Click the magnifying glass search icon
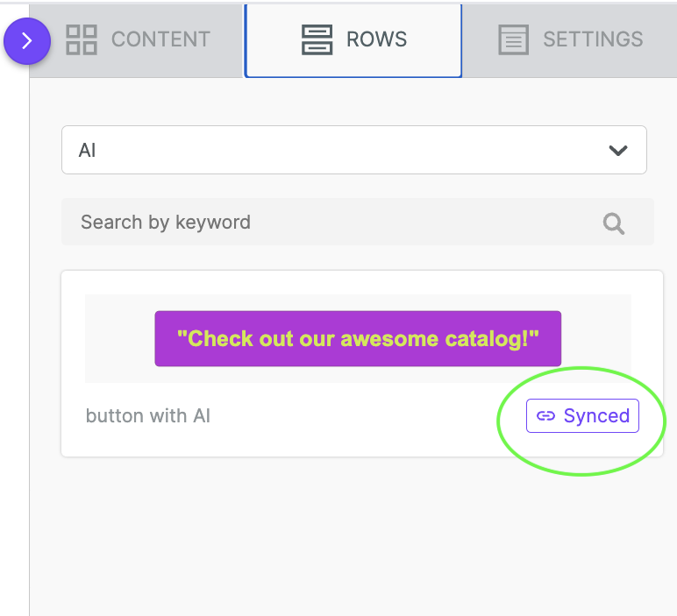 [614, 223]
